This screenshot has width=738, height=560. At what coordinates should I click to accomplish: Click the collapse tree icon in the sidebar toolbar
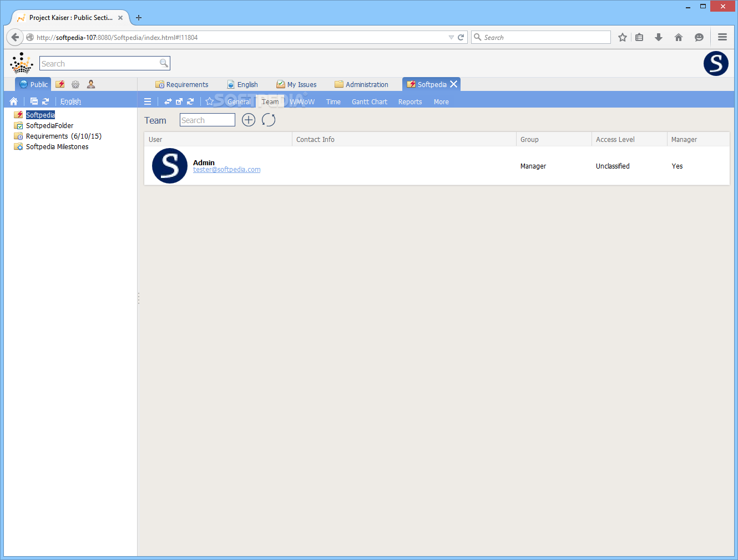tap(34, 101)
